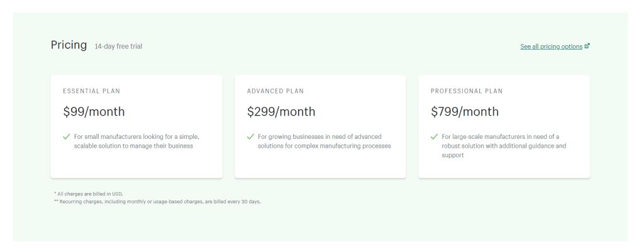
Task: Click the $299/month price
Action: 281,112
